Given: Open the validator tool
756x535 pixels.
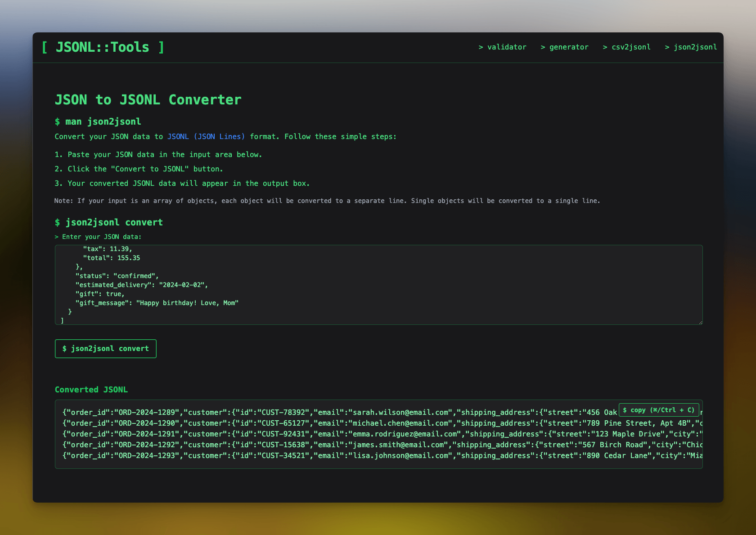Looking at the screenshot, I should click(502, 47).
